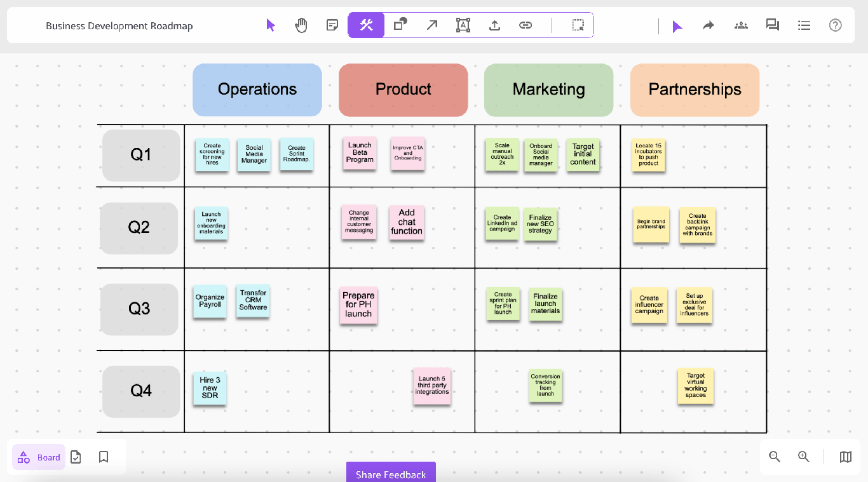Viewport: 868px width, 482px height.
Task: Enable the laser pointer mode
Action: click(677, 25)
